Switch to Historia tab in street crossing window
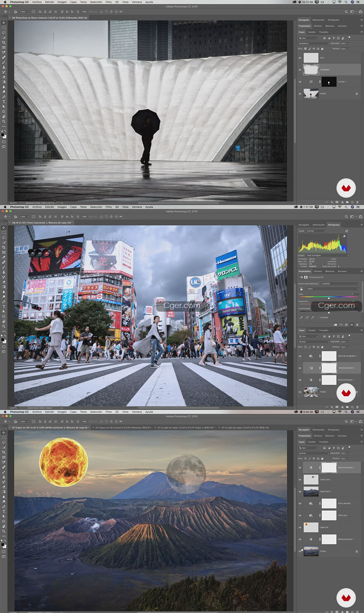 [318, 271]
